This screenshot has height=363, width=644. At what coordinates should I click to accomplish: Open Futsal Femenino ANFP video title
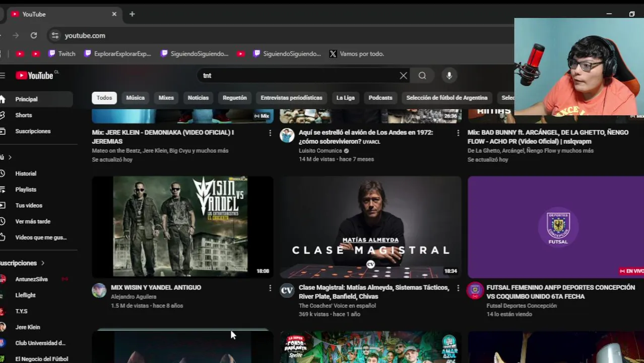(x=560, y=292)
